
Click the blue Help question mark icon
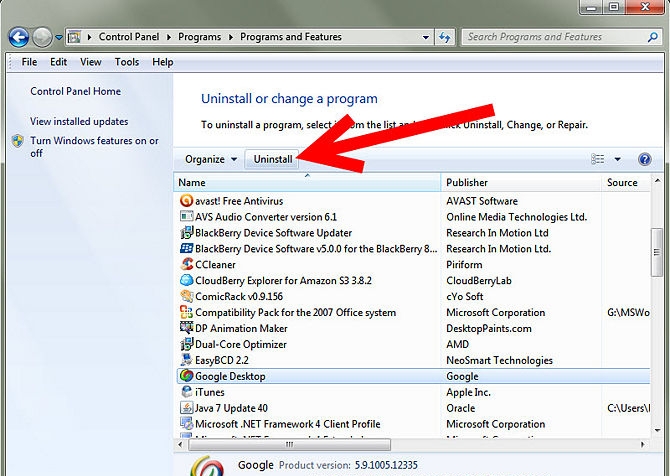pos(644,159)
